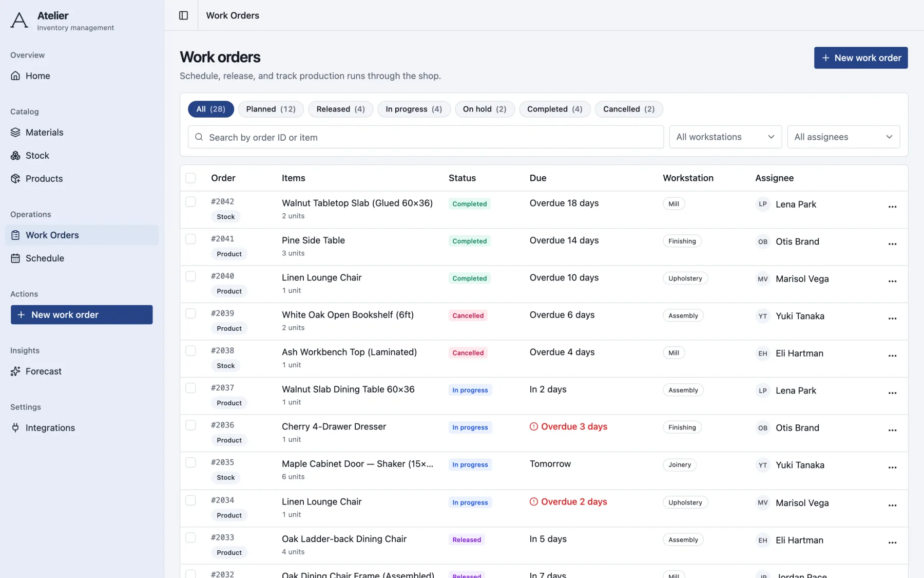924x578 pixels.
Task: Click order number #2036
Action: click(222, 425)
